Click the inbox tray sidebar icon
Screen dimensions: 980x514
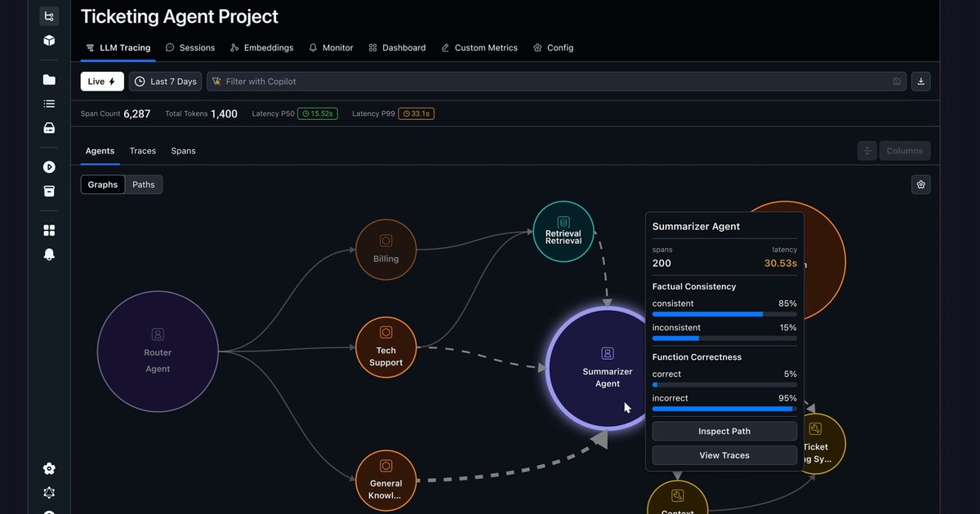(x=49, y=128)
